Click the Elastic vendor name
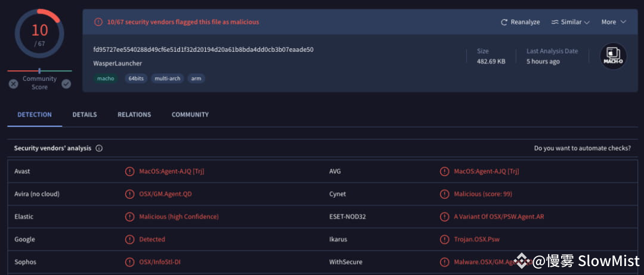644x275 pixels. [x=24, y=217]
